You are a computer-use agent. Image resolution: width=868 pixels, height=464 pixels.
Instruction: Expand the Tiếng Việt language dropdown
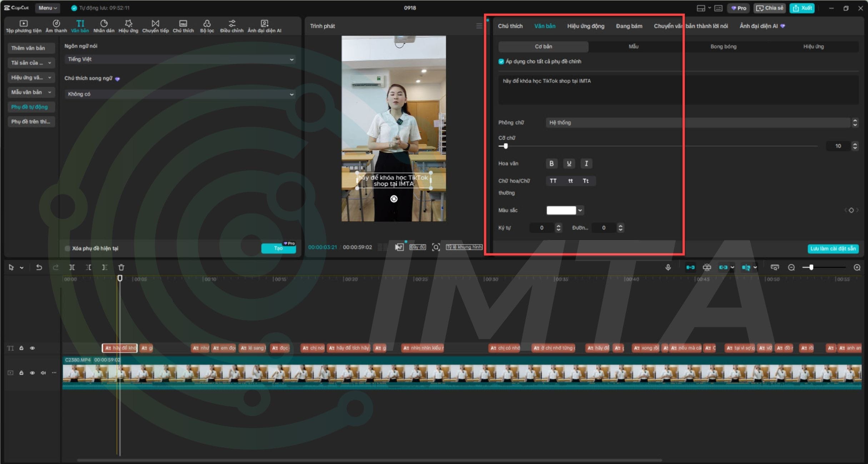pyautogui.click(x=180, y=59)
